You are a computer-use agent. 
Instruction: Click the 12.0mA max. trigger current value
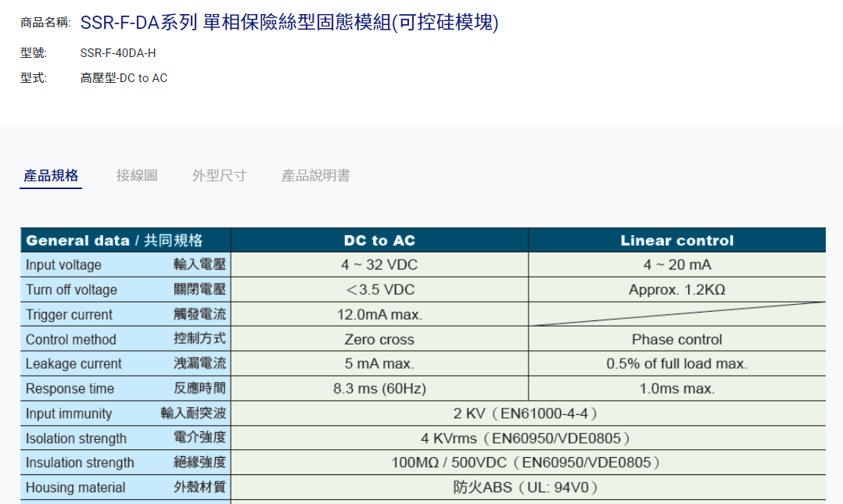tap(379, 315)
